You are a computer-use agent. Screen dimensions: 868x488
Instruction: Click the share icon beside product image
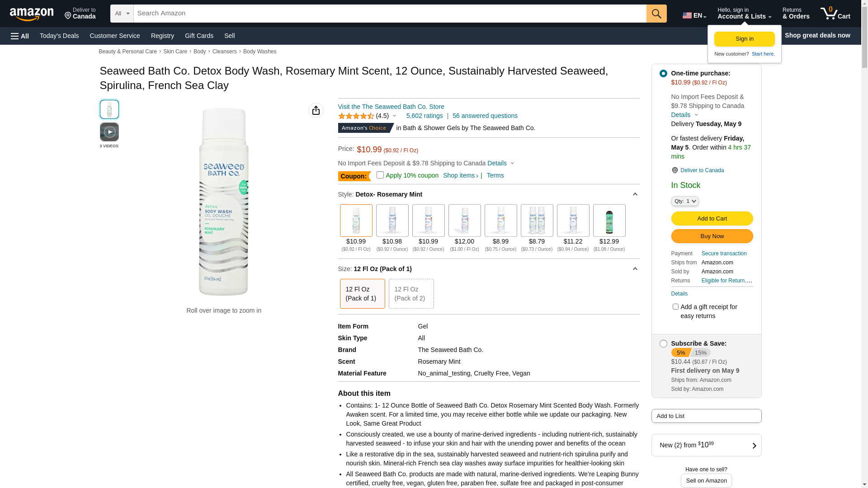tap(316, 110)
